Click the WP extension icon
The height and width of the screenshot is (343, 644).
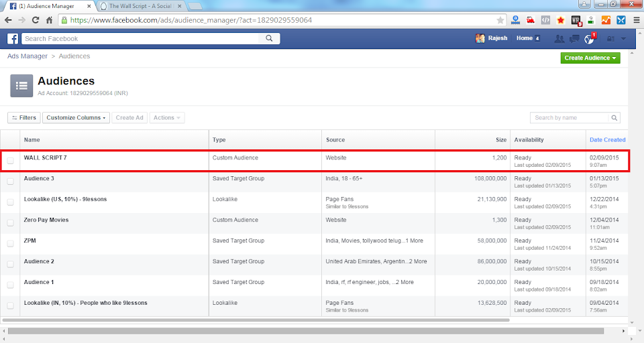pos(576,20)
